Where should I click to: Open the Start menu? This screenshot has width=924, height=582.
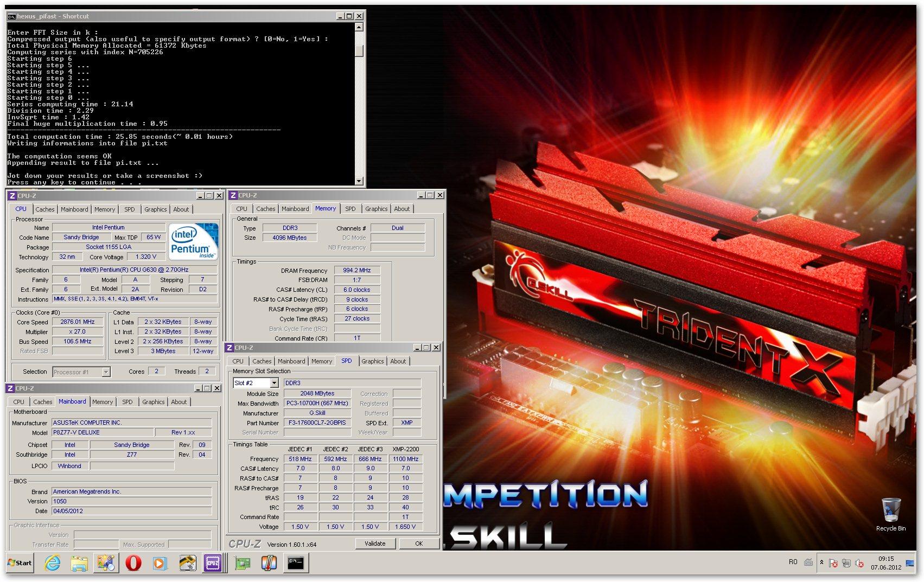pos(20,563)
